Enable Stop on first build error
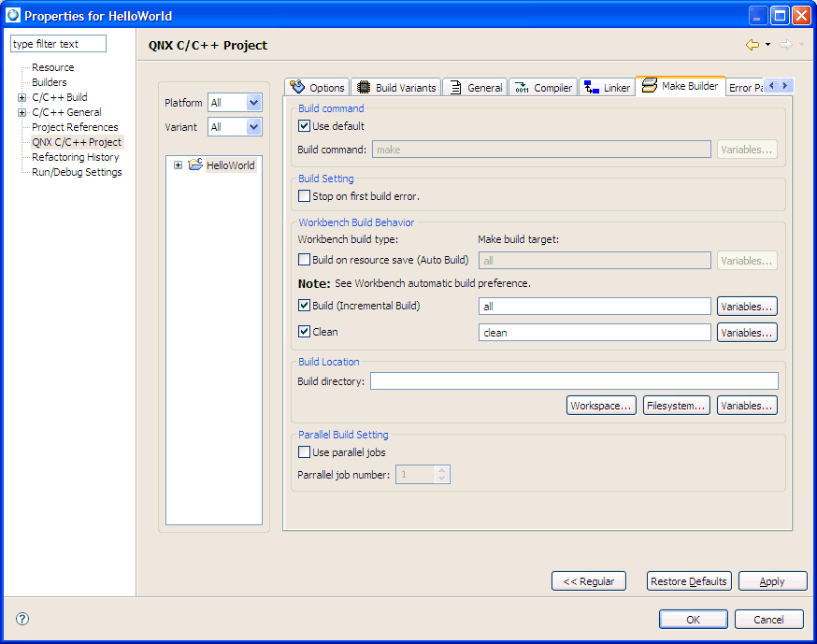Viewport: 817px width, 644px height. [x=303, y=196]
